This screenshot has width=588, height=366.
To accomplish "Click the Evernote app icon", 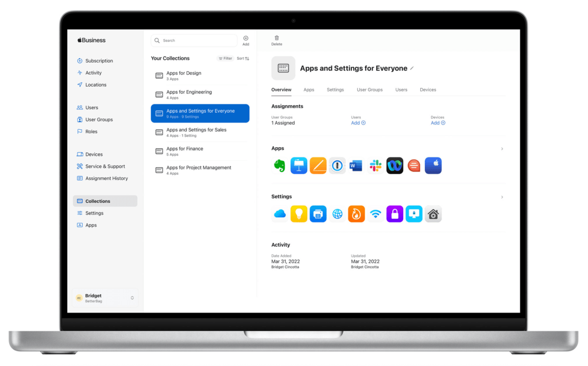I will coord(280,166).
